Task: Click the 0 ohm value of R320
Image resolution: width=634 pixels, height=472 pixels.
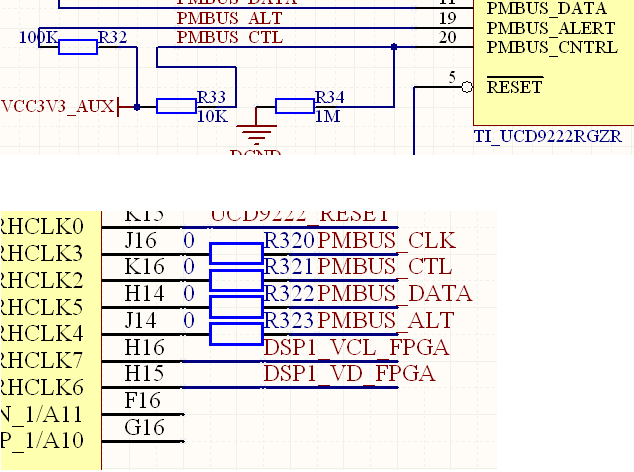Action: click(x=189, y=240)
